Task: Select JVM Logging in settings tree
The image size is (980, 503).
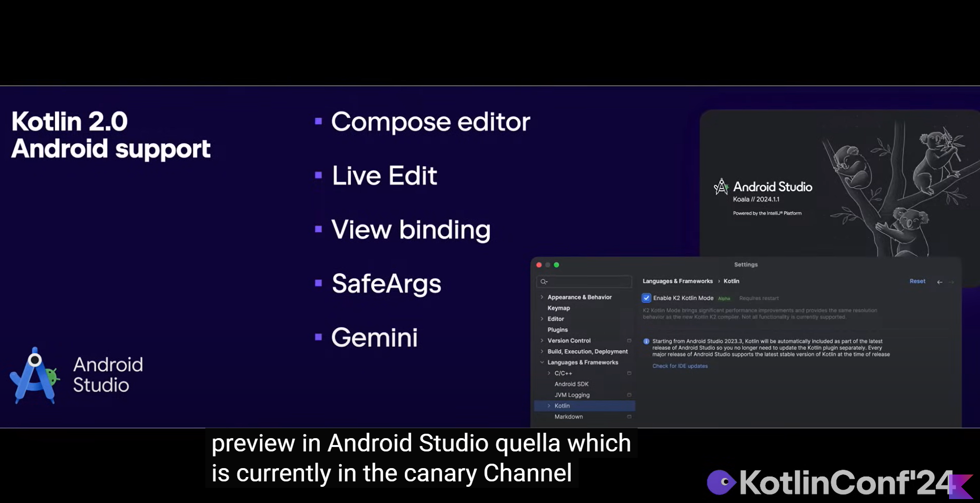Action: pos(572,395)
